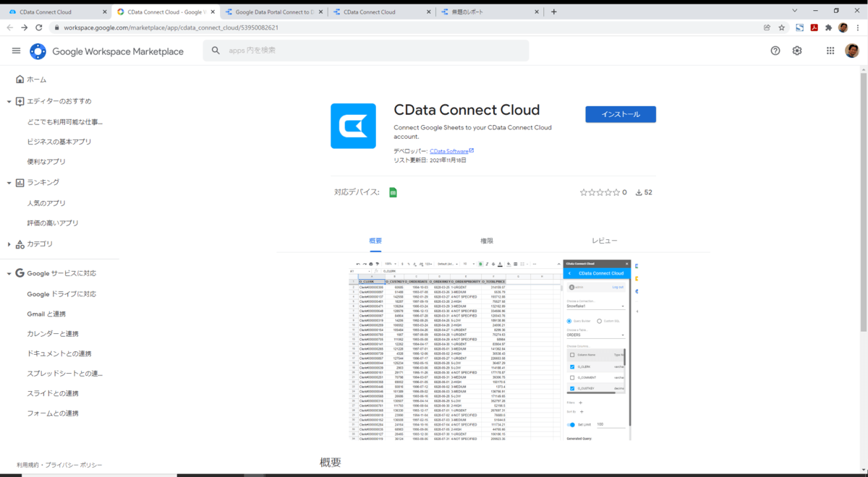Open the CData Software developer link
This screenshot has height=477, width=868.
click(448, 151)
